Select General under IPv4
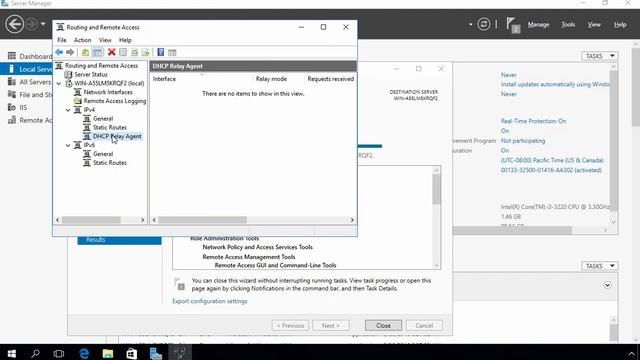The width and height of the screenshot is (640, 360). pos(103,119)
